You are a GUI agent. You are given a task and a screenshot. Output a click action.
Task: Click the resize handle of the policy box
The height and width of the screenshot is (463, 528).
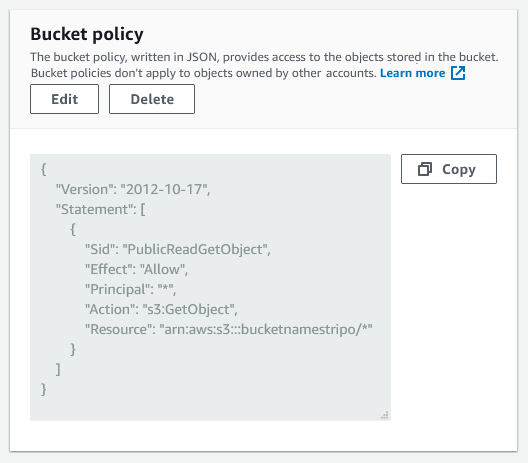click(385, 415)
